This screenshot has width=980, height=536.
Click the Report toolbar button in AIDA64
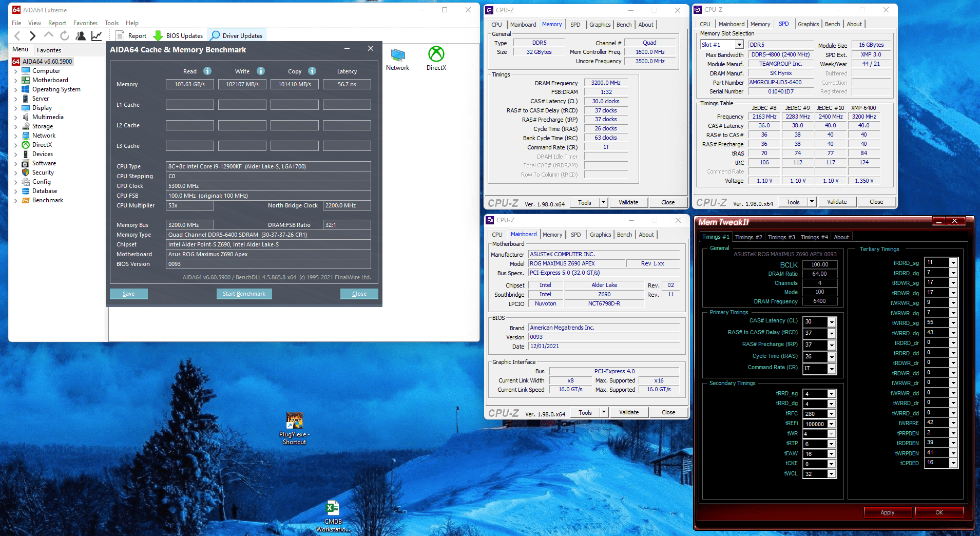[131, 35]
